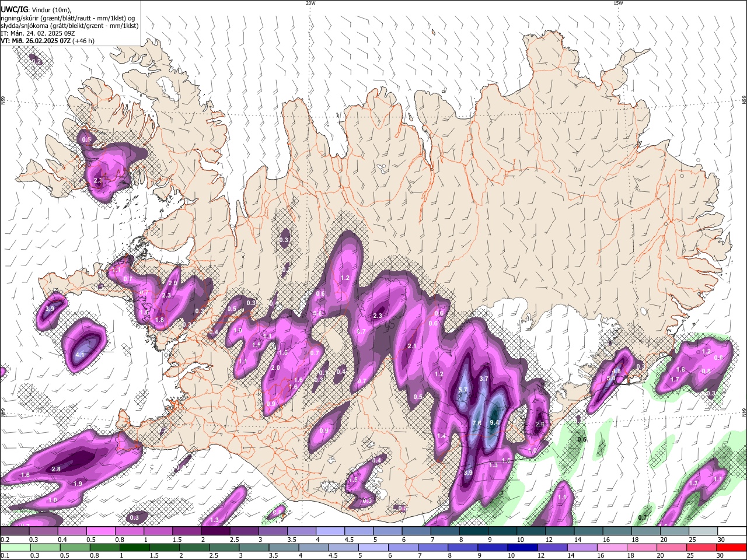Click the 2.5 label on the purple snow scale
Viewport: 747px width, 560px height.
tap(235, 540)
